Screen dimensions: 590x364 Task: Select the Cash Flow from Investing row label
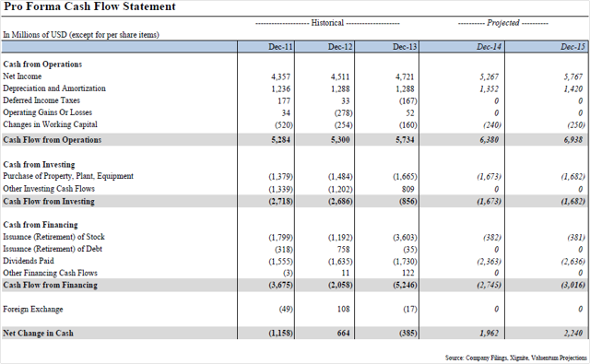tap(49, 201)
